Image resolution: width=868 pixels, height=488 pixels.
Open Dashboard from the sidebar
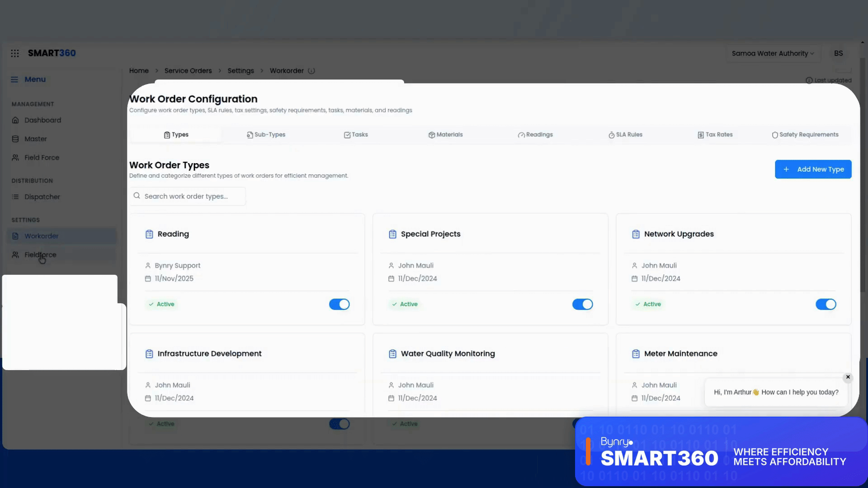pos(61,120)
